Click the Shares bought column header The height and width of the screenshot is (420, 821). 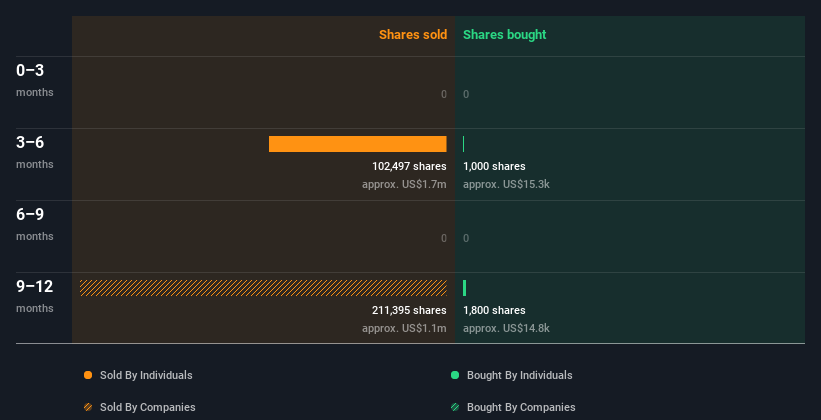point(505,35)
